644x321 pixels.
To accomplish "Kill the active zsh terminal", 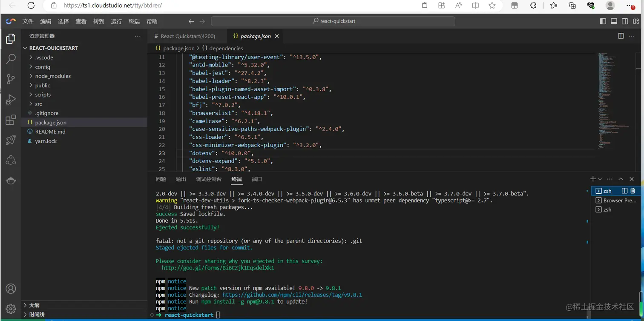I will [632, 191].
